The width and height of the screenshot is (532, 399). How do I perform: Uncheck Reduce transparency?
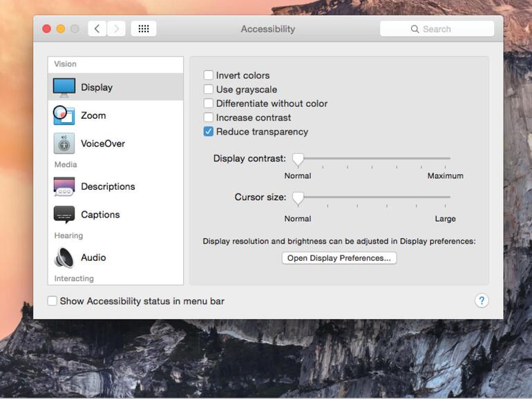pyautogui.click(x=209, y=132)
